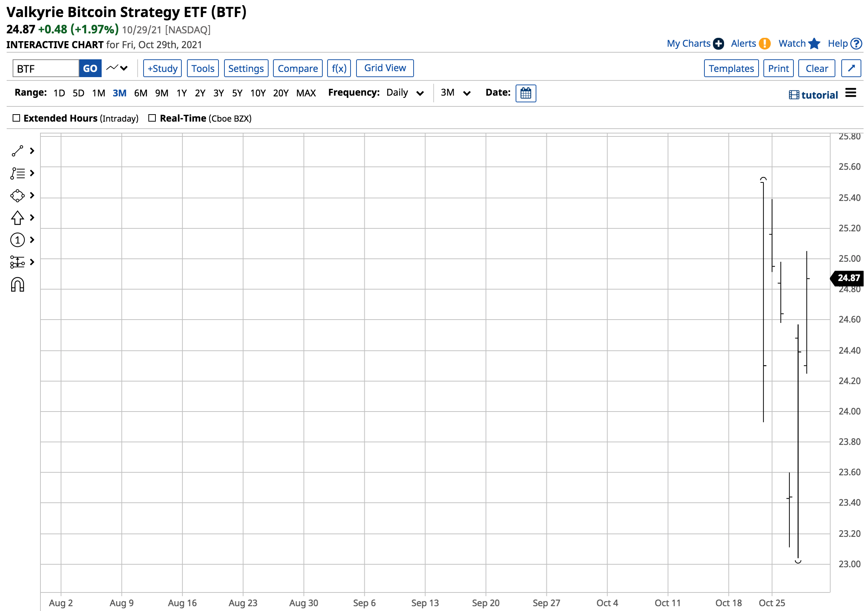Set range to 5Y
Screen dimensions: 868x611
237,93
